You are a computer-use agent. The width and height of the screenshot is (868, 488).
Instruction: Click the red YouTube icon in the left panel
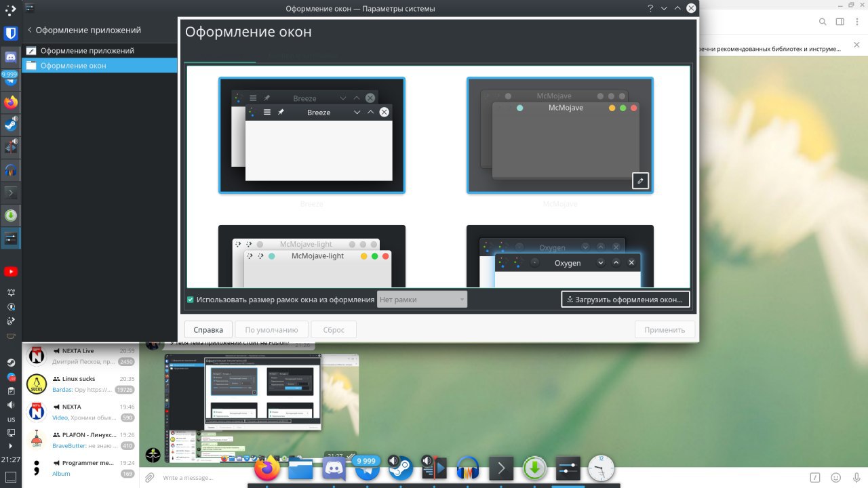coord(11,272)
